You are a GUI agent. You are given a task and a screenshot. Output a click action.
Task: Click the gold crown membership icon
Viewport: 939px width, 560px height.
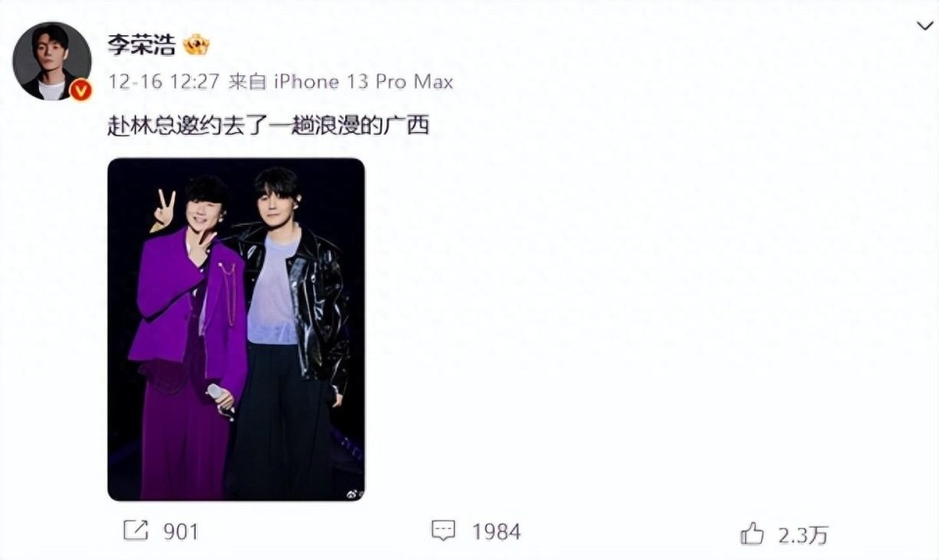(196, 45)
